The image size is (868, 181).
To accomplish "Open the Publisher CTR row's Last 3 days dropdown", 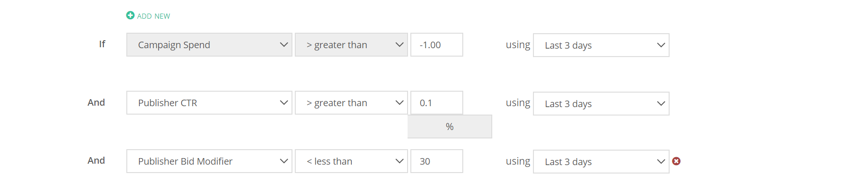I will pos(601,104).
